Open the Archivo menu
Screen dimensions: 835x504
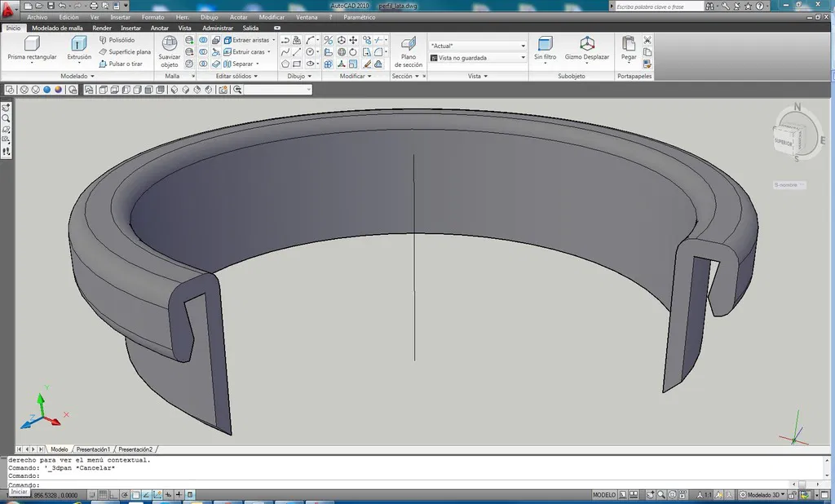[37, 17]
